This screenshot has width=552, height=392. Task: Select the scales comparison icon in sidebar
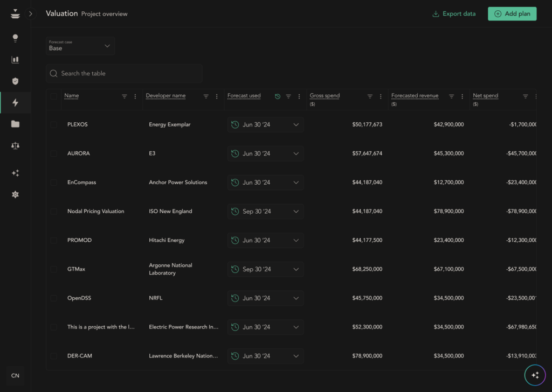coord(15,145)
